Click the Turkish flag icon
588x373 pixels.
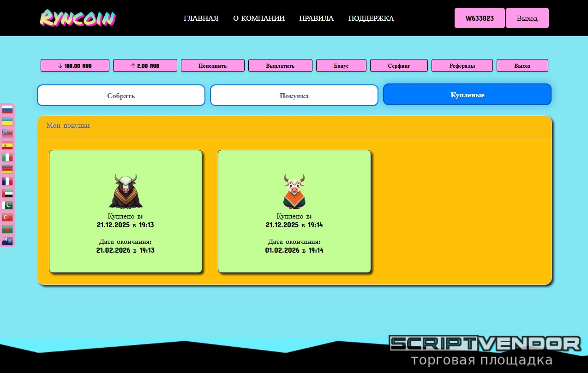point(7,217)
